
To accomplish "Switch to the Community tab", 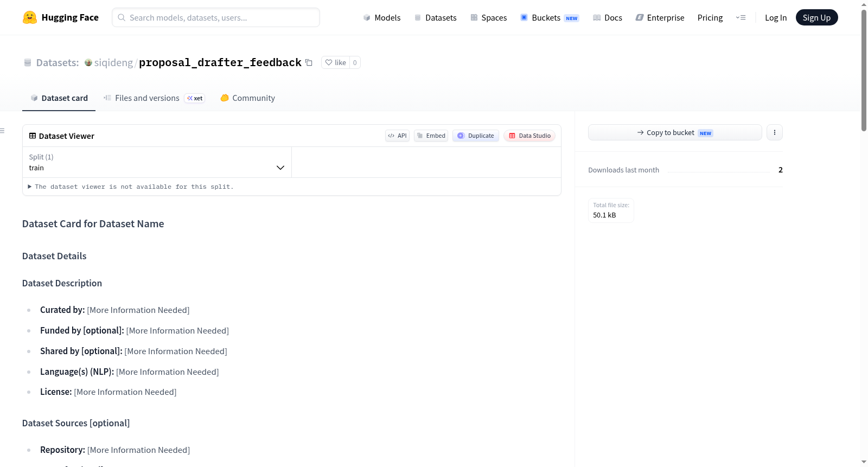I will 247,98.
